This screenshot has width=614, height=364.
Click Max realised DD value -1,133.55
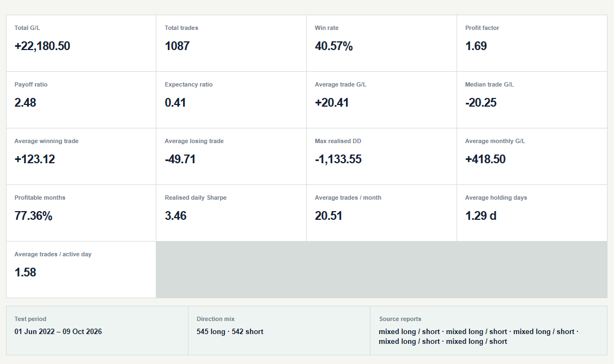click(338, 159)
